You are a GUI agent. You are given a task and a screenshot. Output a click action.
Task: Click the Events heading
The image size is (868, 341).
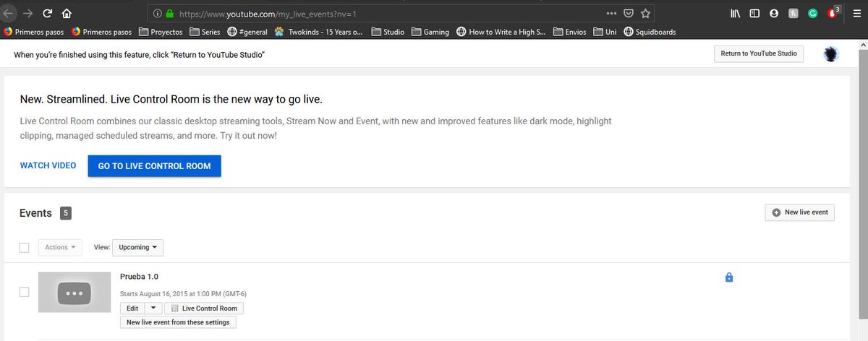coord(35,213)
